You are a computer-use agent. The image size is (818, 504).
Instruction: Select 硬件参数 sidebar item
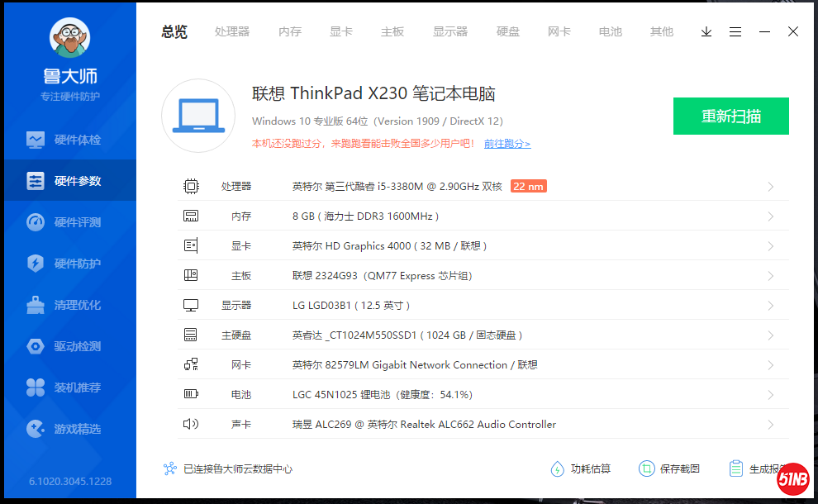70,181
